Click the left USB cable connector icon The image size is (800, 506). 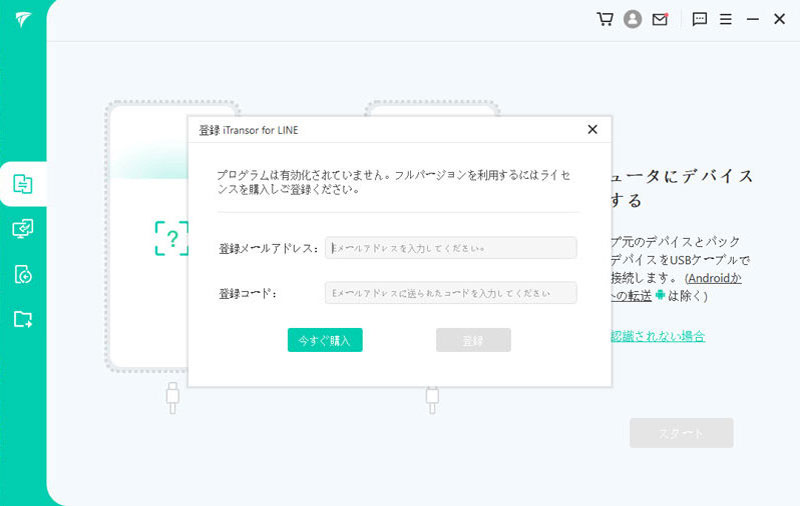point(172,398)
